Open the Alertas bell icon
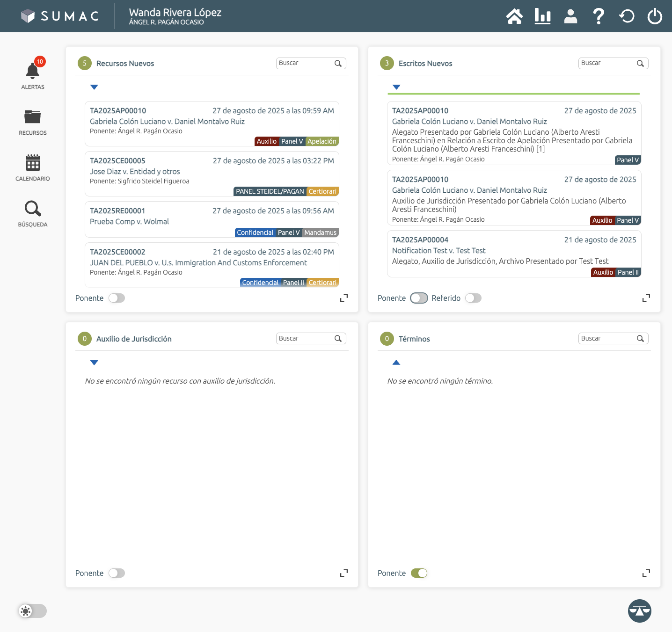Image resolution: width=672 pixels, height=632 pixels. (x=32, y=72)
